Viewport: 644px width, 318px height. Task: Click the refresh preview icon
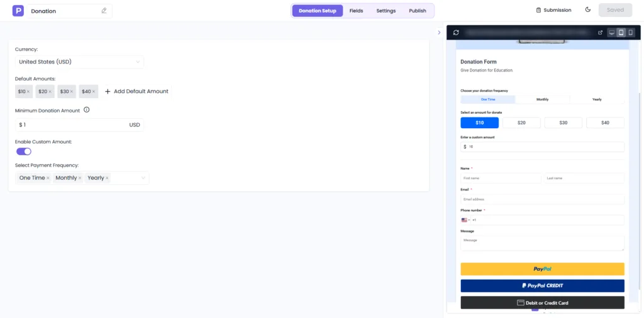(x=456, y=33)
